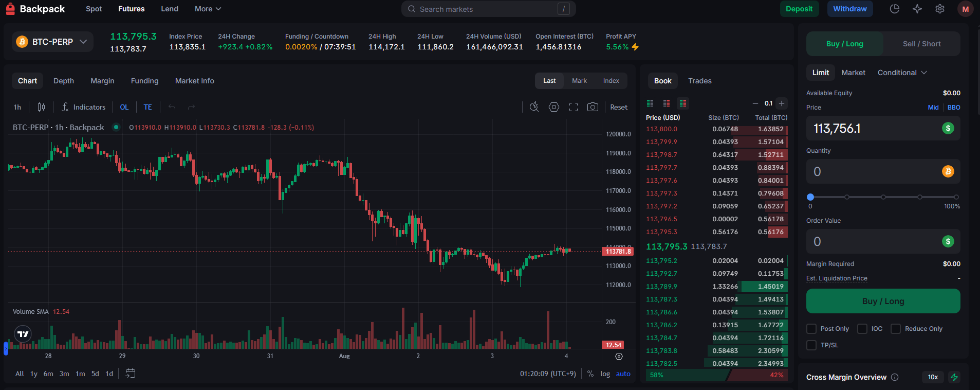The height and width of the screenshot is (390, 980).
Task: Click the dollar icon in Price field
Action: (x=948, y=128)
